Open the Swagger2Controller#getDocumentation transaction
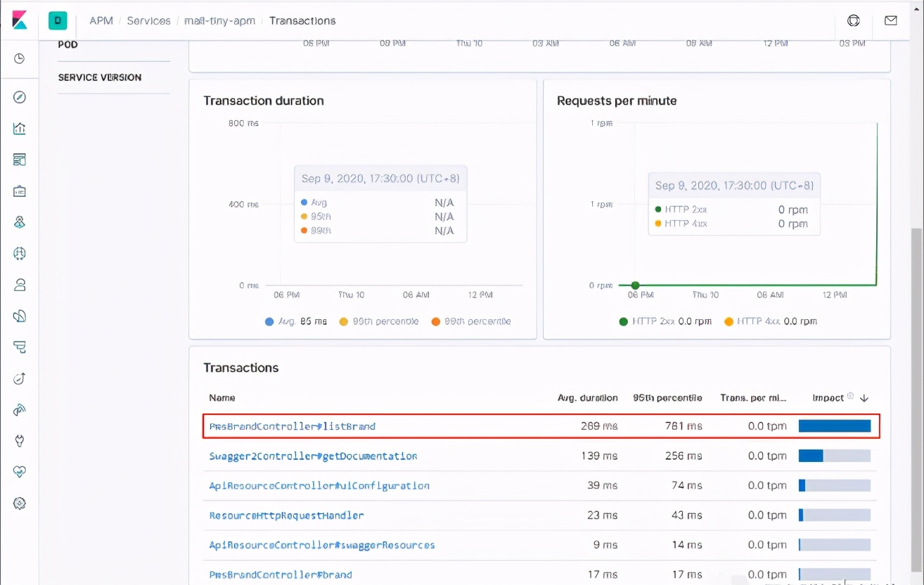Image resolution: width=924 pixels, height=585 pixels. 313,456
